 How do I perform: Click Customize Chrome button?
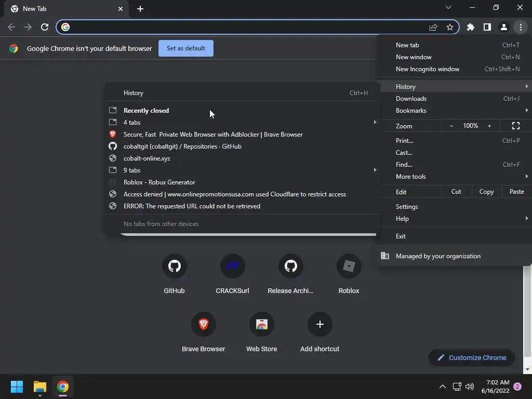472,357
